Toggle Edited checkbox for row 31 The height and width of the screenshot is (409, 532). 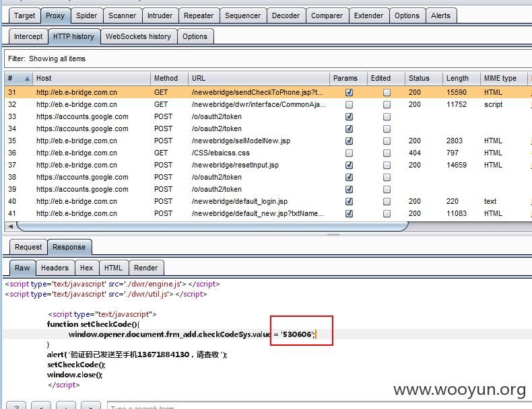(387, 93)
